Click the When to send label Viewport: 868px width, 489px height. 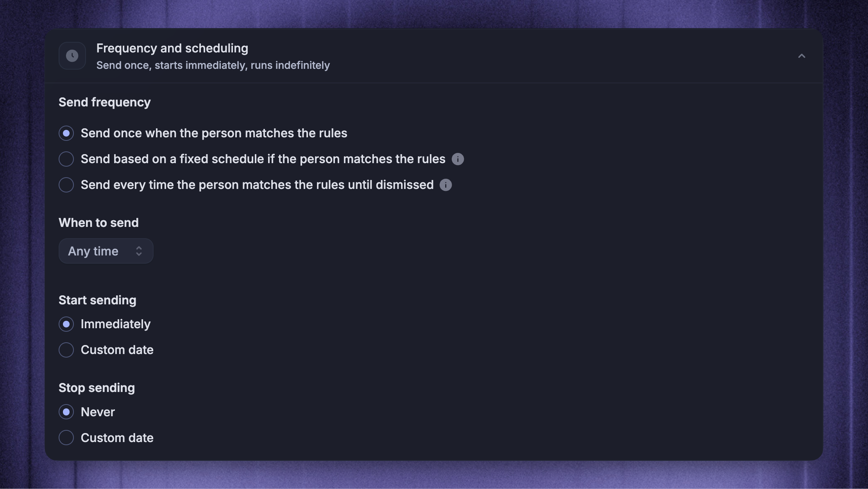98,223
